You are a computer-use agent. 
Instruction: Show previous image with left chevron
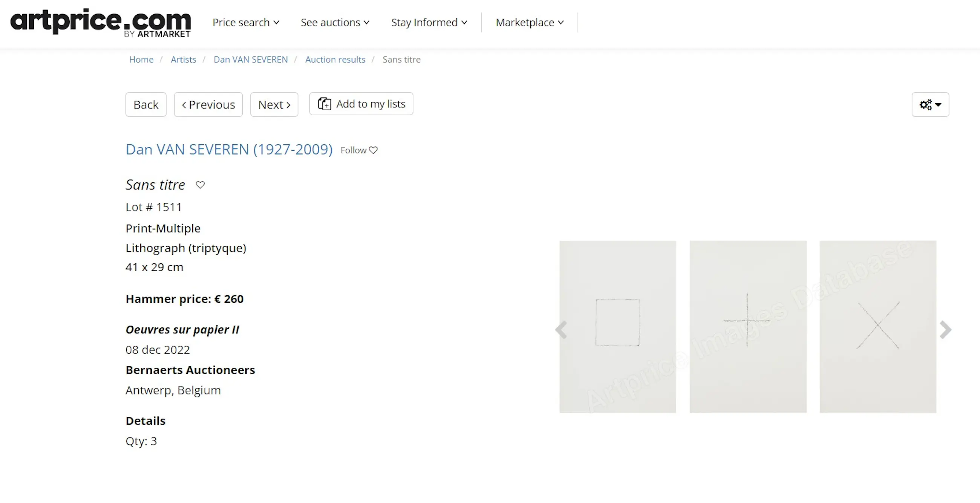[x=561, y=329]
